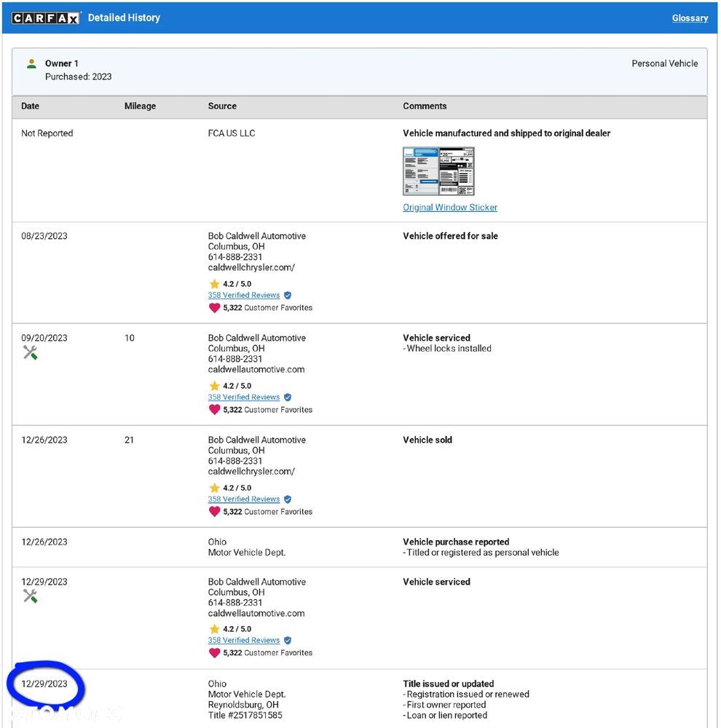Select the 08/23/2023 date cell
Screen dimensions: 721x728
click(x=44, y=236)
